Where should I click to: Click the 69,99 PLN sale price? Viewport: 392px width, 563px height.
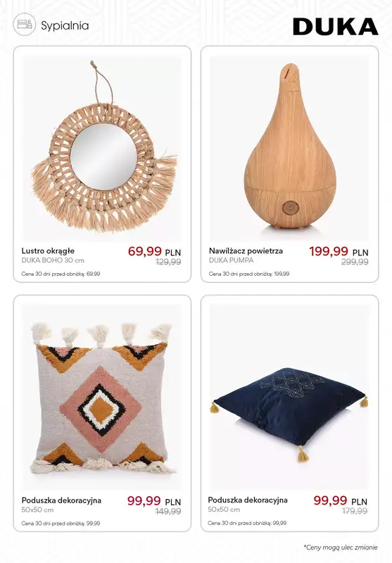point(154,251)
